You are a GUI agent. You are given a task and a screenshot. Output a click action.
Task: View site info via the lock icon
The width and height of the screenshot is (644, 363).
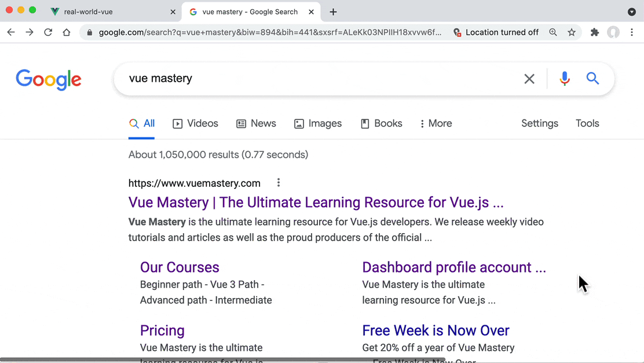click(90, 32)
